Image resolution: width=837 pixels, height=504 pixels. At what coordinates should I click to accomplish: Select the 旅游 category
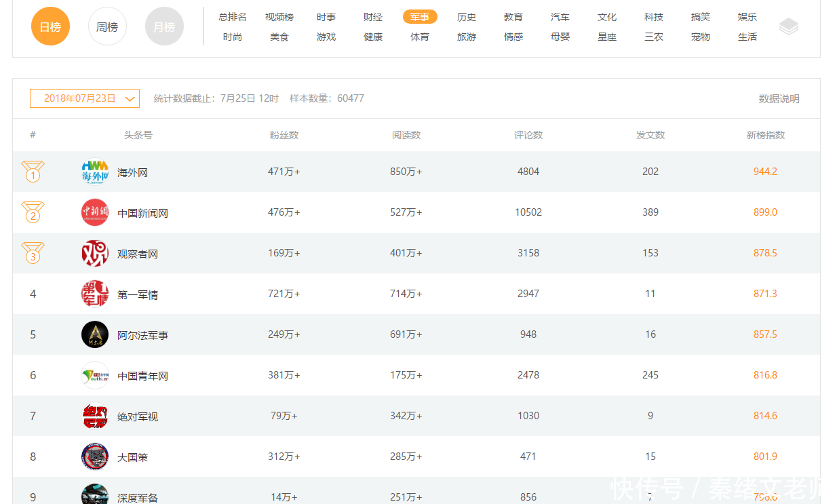[467, 37]
